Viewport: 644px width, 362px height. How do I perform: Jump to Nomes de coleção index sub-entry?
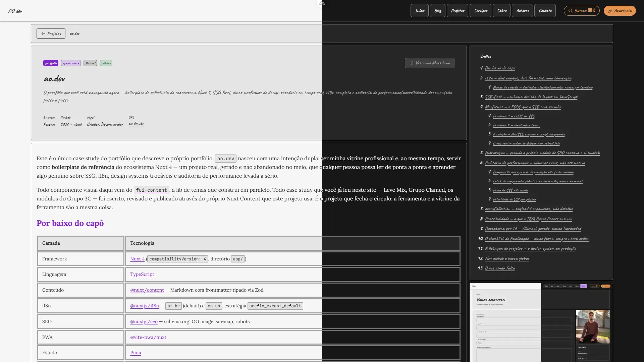click(543, 87)
